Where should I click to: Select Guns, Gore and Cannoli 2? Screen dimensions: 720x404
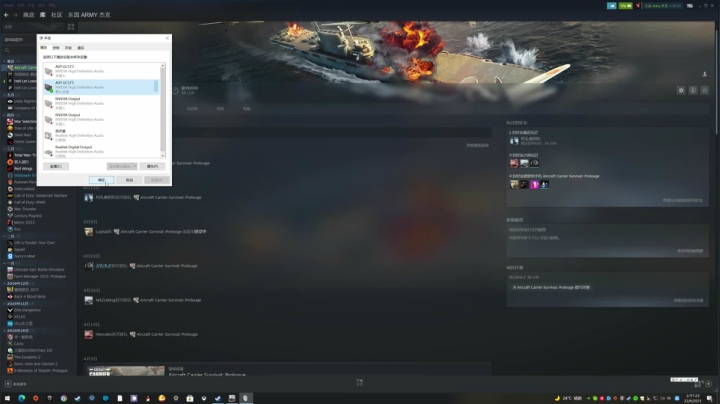tap(35, 364)
